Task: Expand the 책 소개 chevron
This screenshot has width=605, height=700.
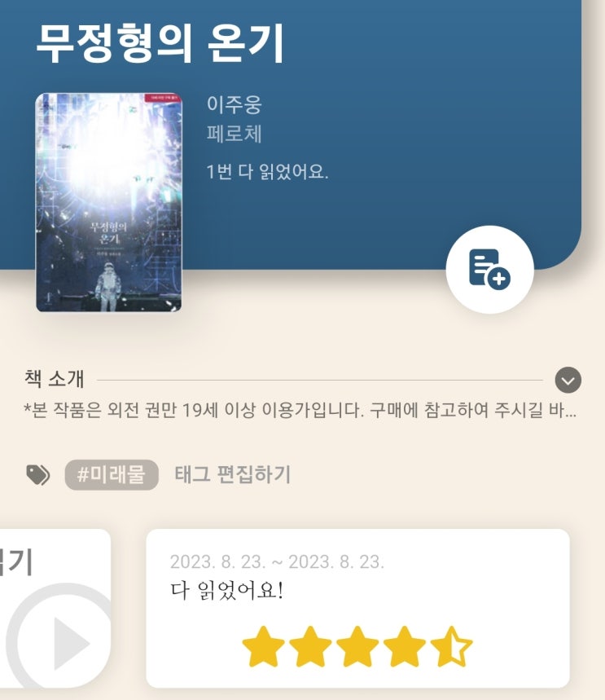Action: click(568, 381)
